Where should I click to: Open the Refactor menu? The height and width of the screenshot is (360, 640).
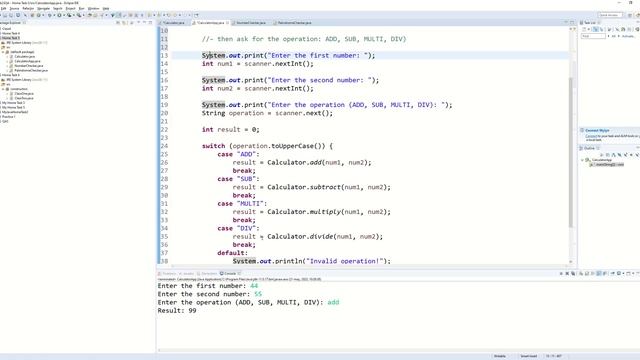click(28, 8)
